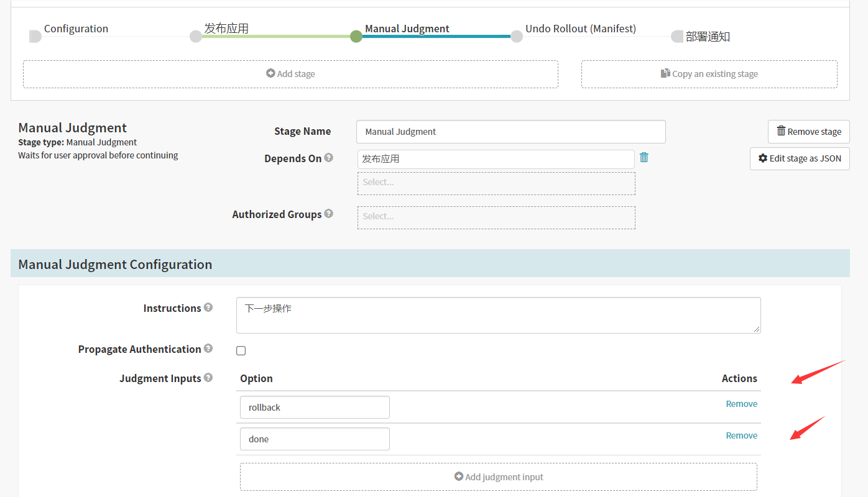Show help for Judgment Inputs
This screenshot has width=868, height=497.
[208, 378]
